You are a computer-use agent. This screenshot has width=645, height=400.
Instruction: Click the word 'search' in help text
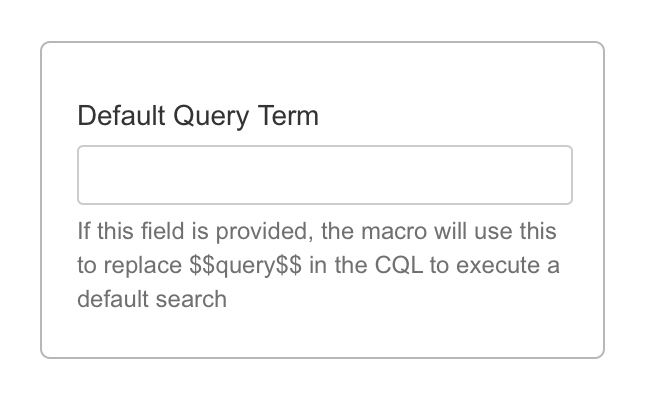tap(190, 298)
